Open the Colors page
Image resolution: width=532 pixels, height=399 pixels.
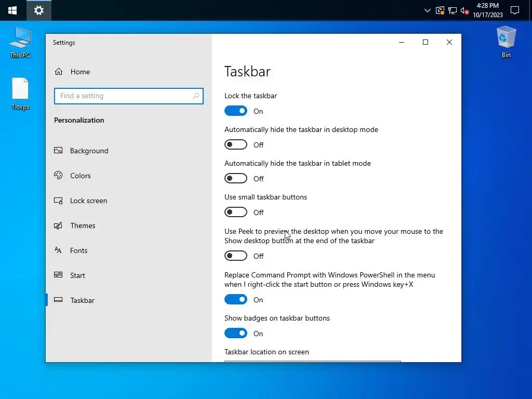tap(129, 176)
